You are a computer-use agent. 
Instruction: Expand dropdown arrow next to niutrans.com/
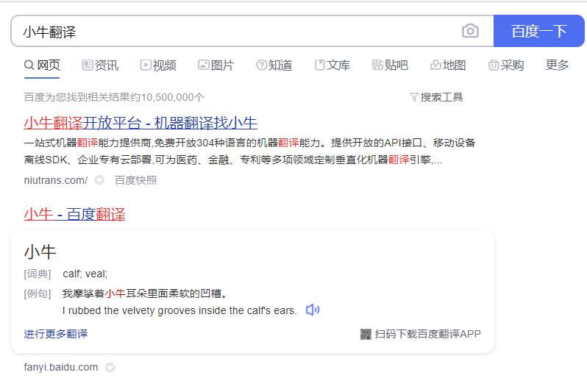coord(99,180)
